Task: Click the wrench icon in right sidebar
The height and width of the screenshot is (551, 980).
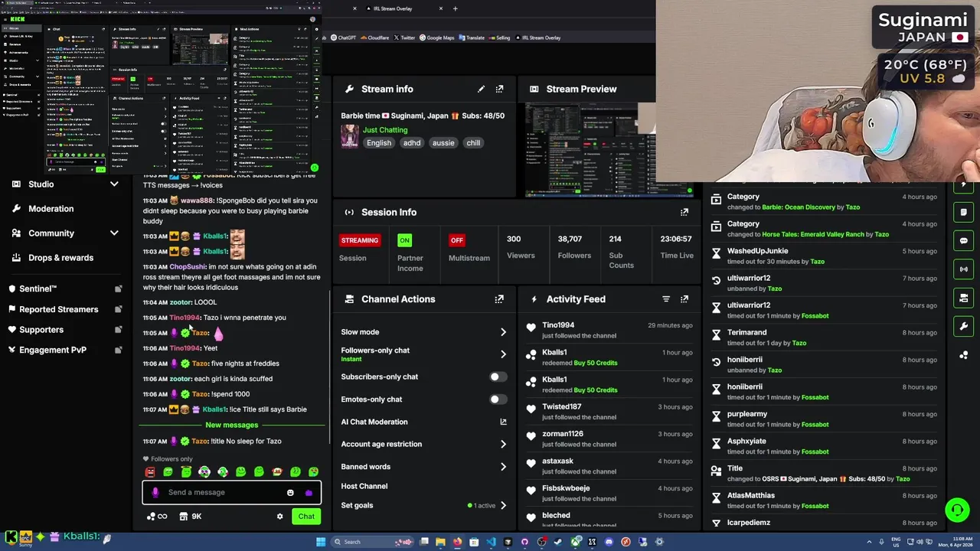Action: 964,326
